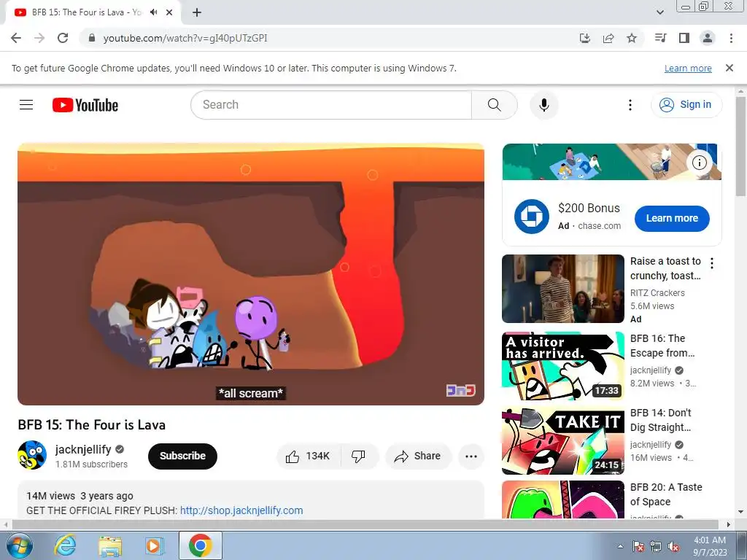The image size is (747, 560).
Task: Go to the YouTube home logo
Action: tap(85, 105)
